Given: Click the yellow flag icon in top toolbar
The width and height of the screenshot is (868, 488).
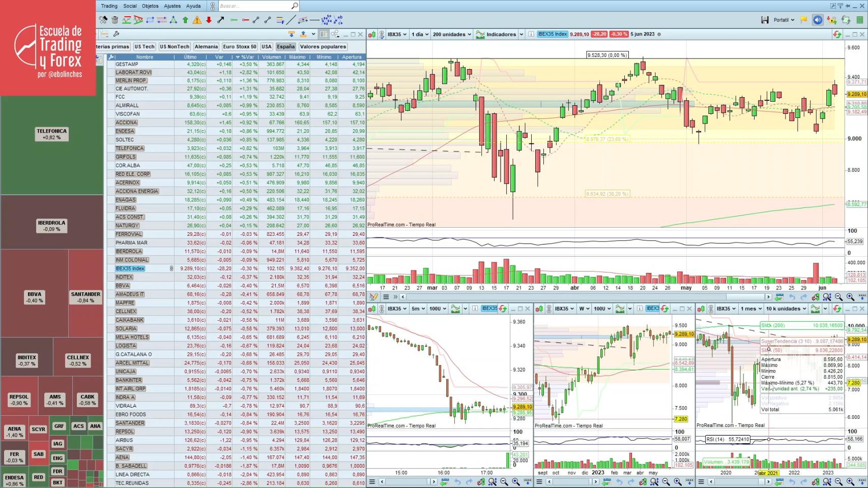Looking at the screenshot, I should pyautogui.click(x=804, y=20).
